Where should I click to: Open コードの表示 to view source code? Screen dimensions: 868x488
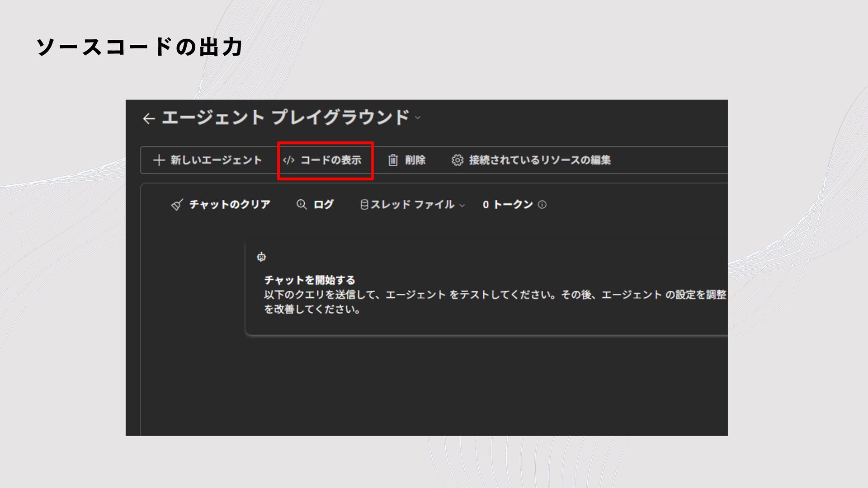(330, 160)
